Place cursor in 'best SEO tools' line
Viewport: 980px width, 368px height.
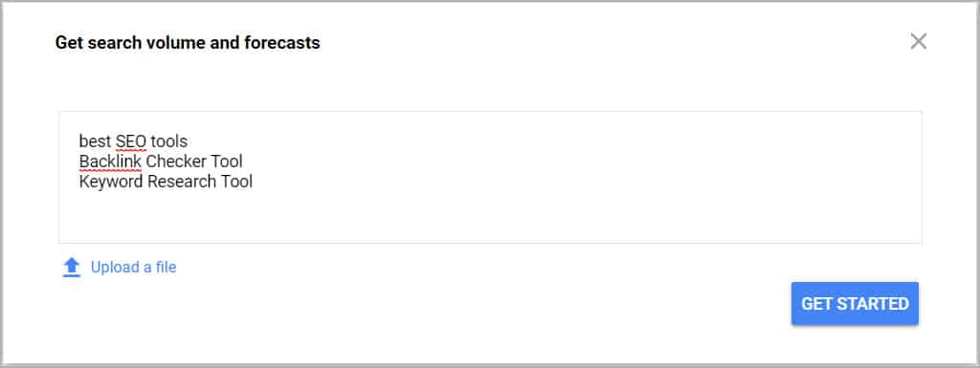point(133,141)
